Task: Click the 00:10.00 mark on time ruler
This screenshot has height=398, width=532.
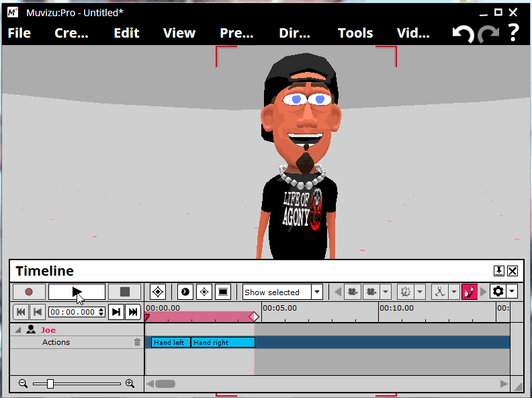Action: coord(396,308)
